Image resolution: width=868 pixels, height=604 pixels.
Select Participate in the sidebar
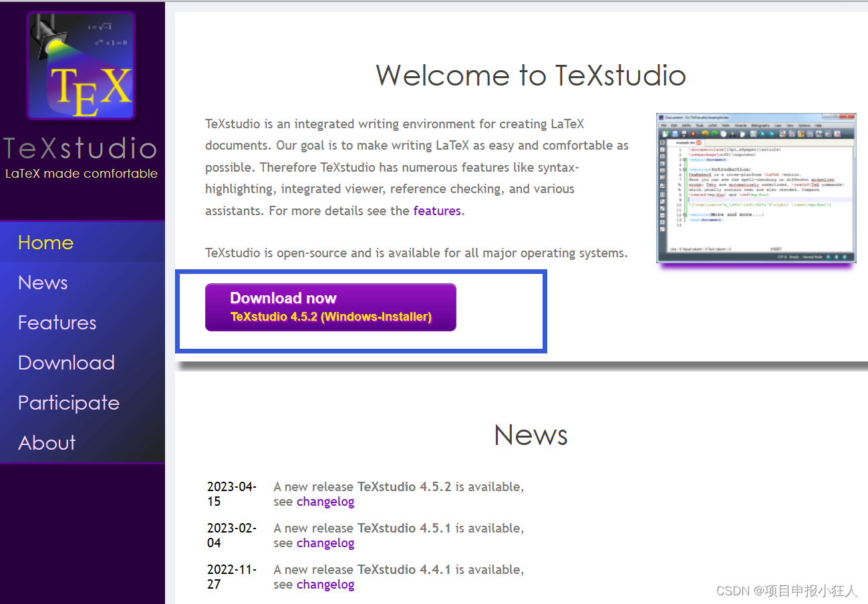(69, 403)
